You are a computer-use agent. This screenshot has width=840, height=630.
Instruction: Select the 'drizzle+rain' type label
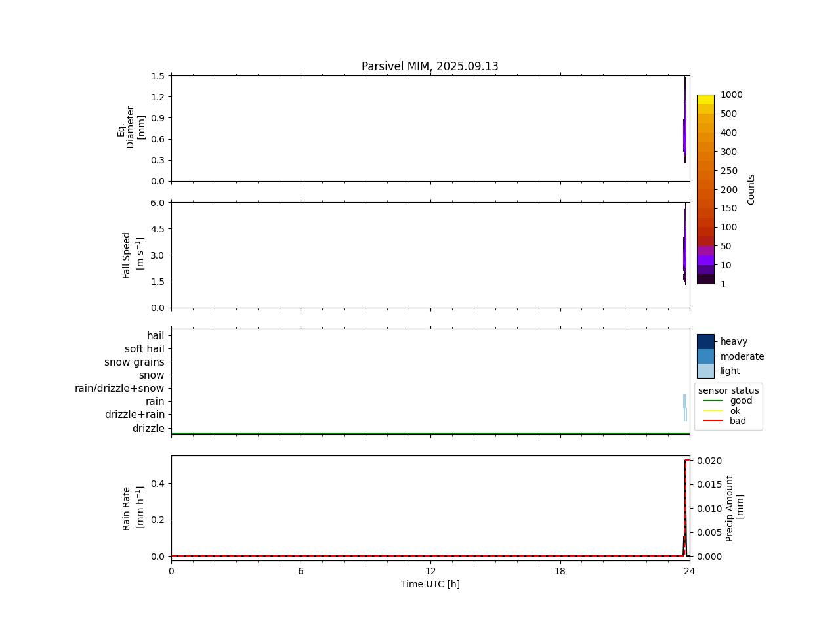[x=135, y=415]
